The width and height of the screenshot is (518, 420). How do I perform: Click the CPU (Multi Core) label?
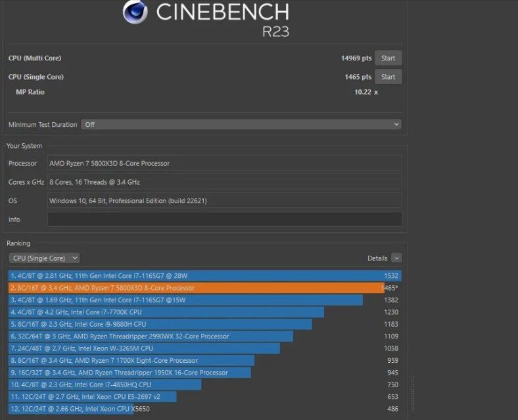(35, 58)
